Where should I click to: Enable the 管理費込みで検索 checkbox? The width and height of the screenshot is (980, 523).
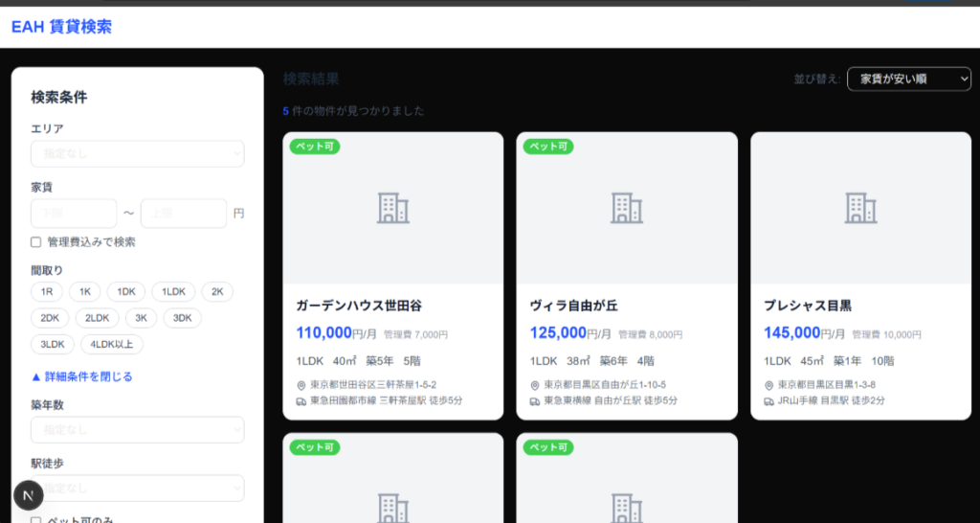click(x=36, y=242)
